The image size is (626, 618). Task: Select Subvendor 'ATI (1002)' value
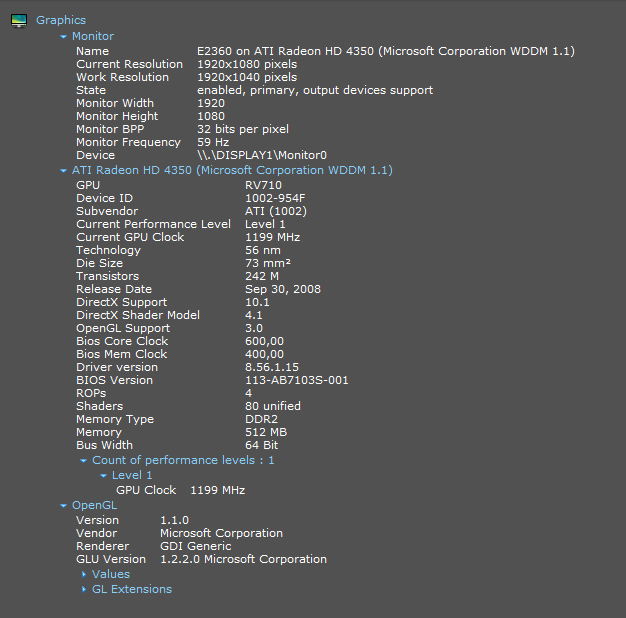276,211
